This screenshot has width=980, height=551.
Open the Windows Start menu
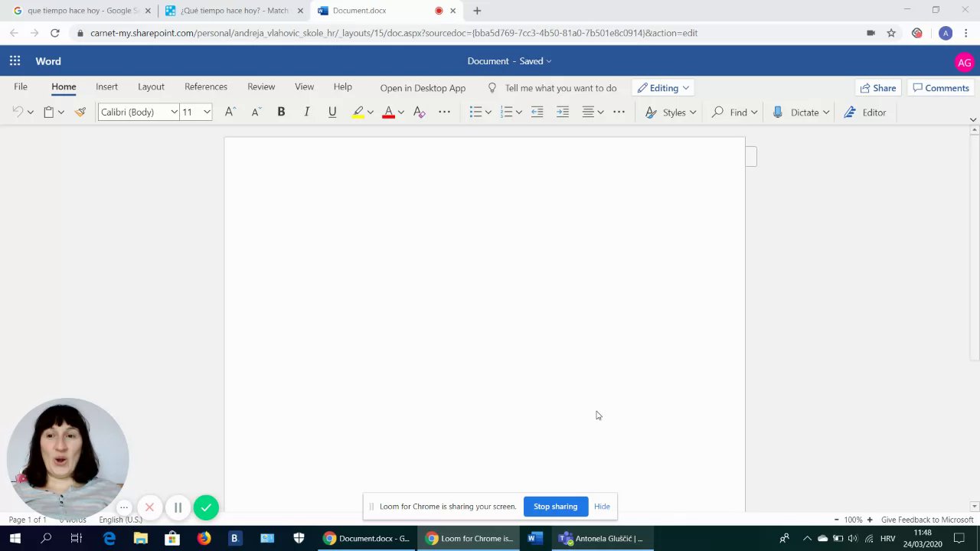(15, 539)
